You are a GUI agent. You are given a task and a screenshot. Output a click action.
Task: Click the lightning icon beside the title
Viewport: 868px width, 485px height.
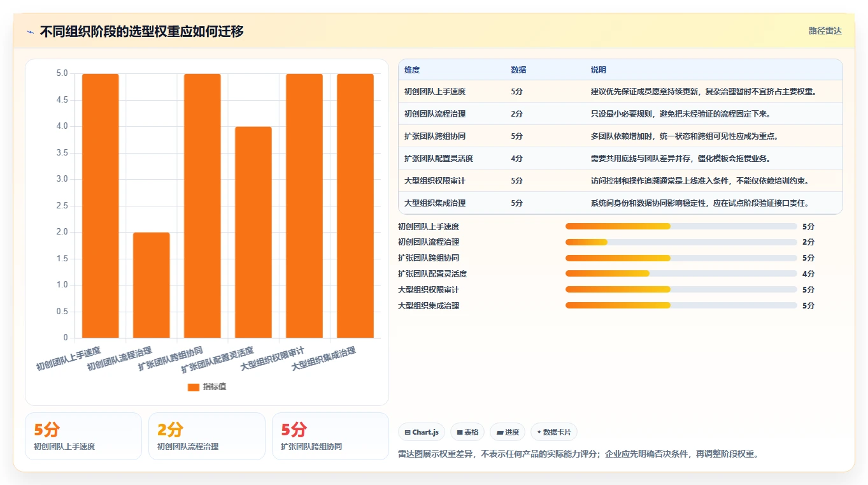(x=31, y=32)
